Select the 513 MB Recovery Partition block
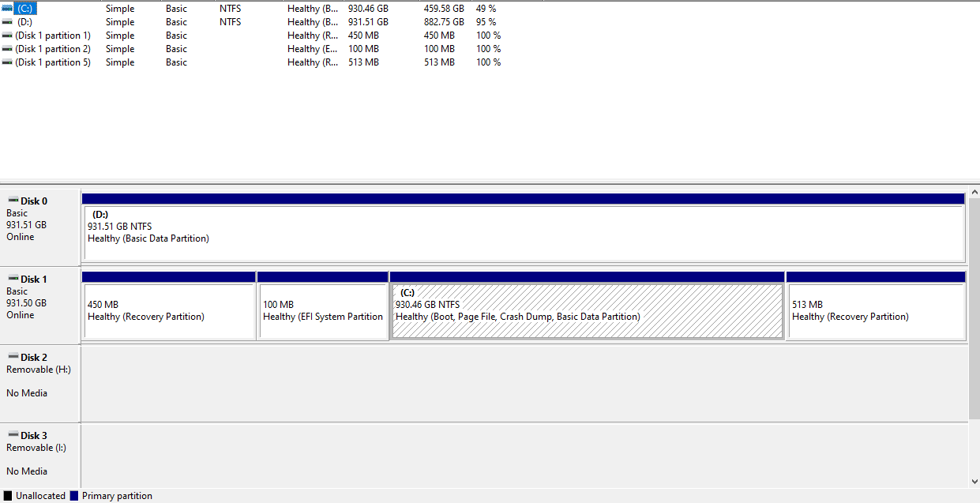 (877, 310)
